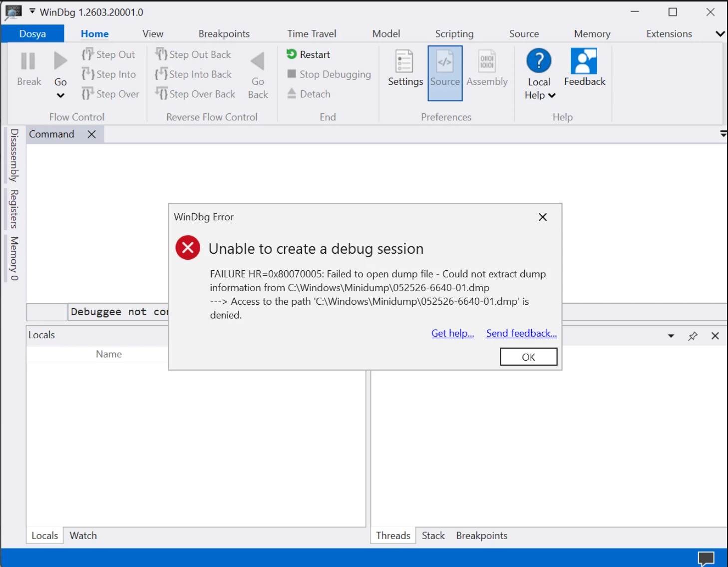Open the Get help... link
This screenshot has width=728, height=567.
tap(452, 333)
